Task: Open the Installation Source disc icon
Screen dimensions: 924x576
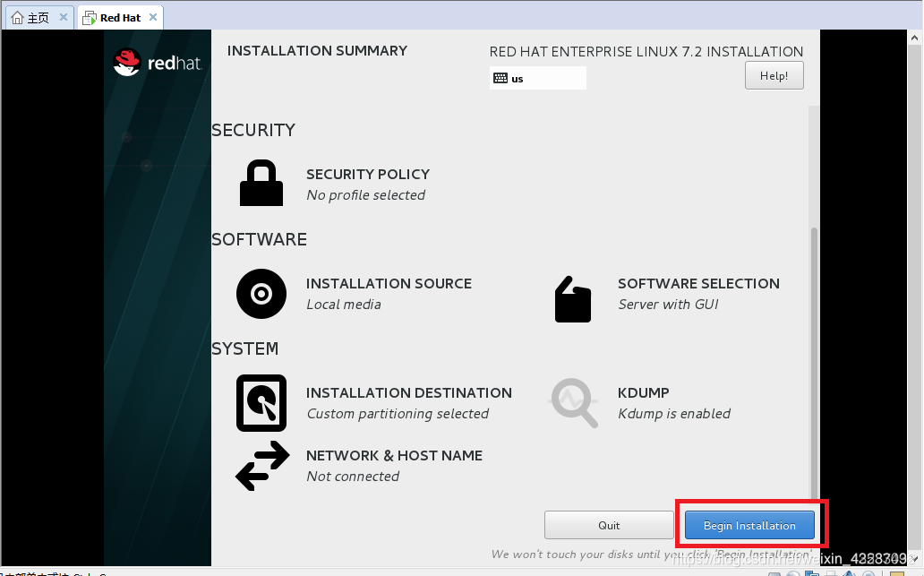Action: point(261,294)
